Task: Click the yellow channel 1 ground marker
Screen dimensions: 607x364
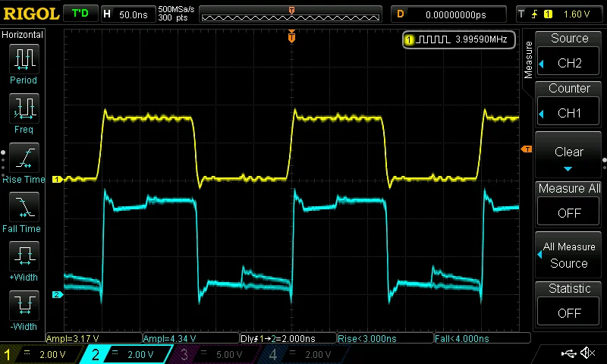Action: pos(58,179)
